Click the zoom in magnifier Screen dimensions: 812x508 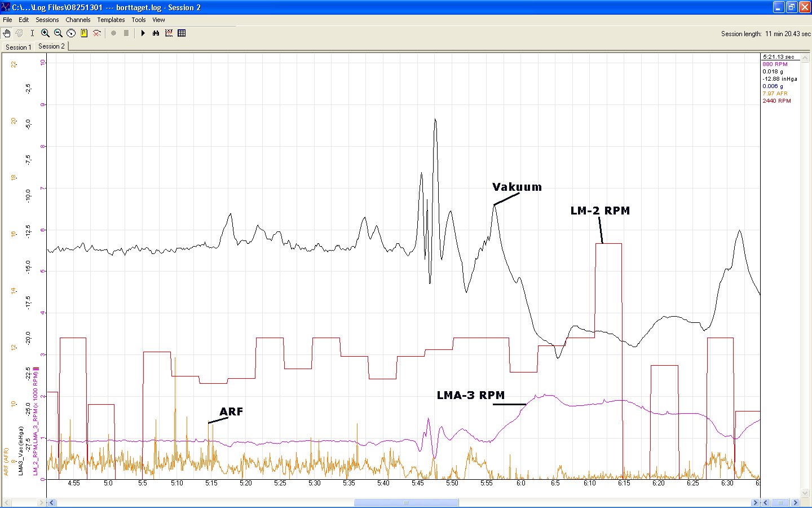(x=46, y=33)
